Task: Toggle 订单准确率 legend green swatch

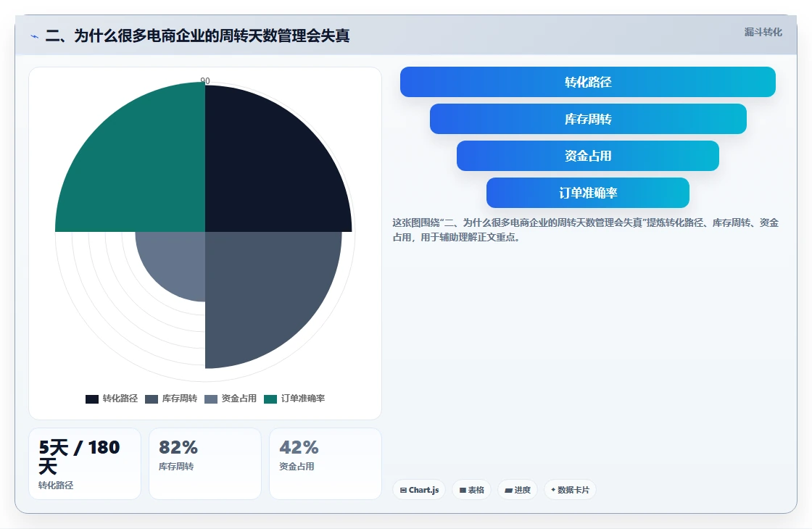Action: 270,399
